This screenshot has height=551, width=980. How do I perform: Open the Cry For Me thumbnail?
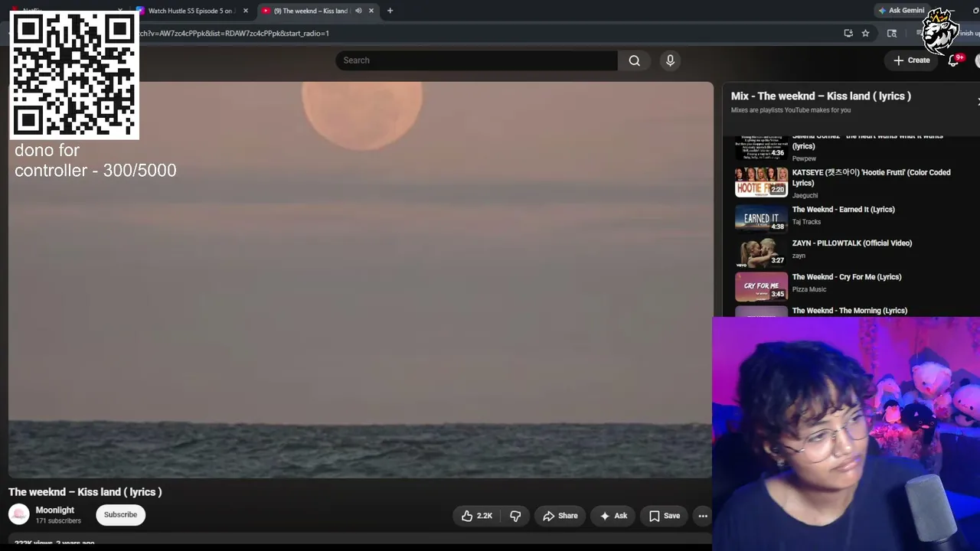pos(761,285)
